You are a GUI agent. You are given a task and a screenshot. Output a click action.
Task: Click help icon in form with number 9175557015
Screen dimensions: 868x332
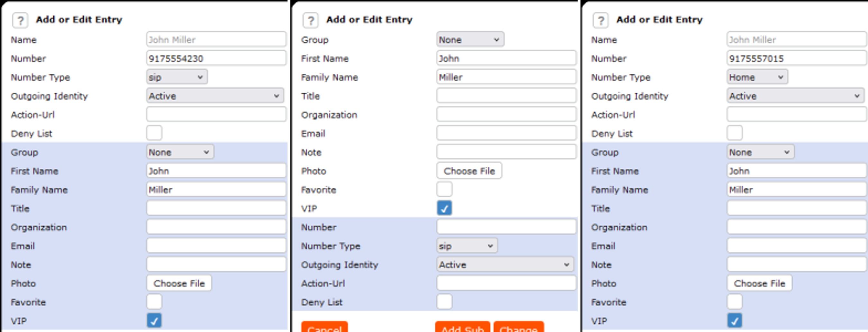600,20
